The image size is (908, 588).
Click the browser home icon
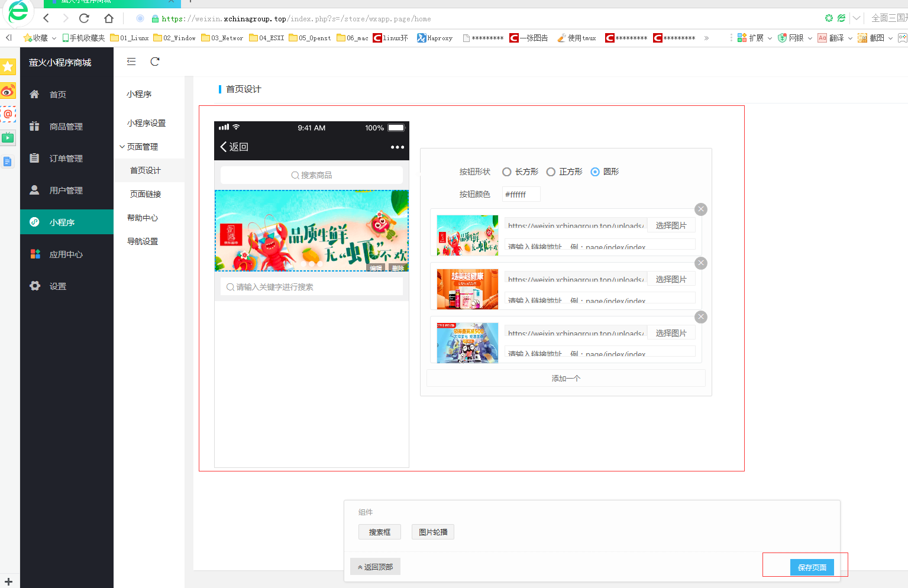[x=108, y=18]
